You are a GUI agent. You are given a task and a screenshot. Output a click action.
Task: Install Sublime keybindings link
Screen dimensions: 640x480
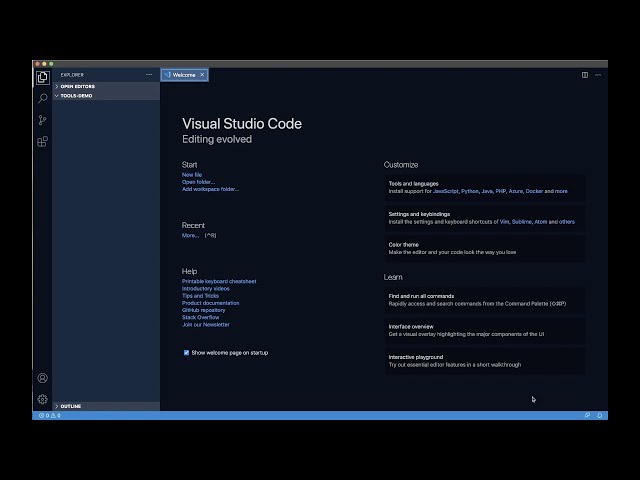coord(522,222)
